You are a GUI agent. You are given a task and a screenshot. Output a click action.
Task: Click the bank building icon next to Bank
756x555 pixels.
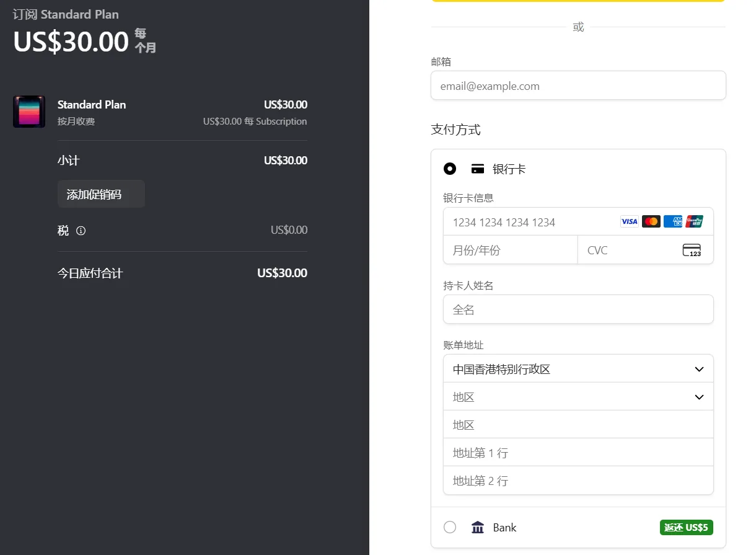coord(477,527)
